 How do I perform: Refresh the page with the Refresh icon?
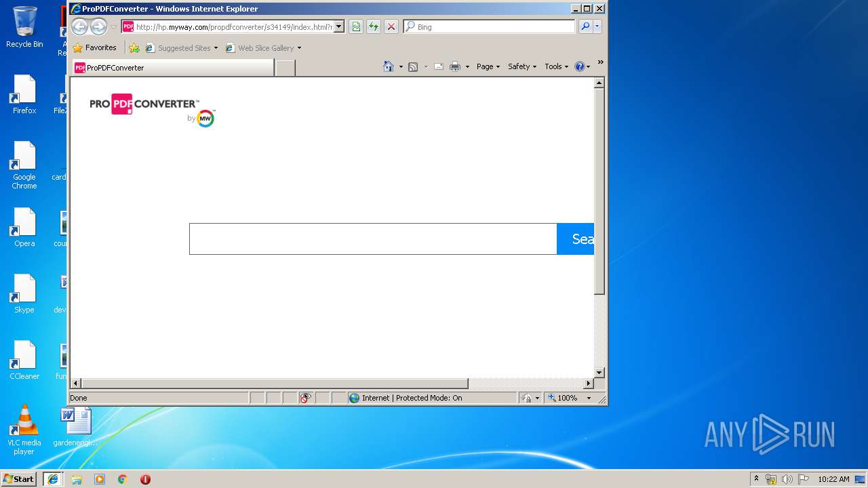point(373,26)
